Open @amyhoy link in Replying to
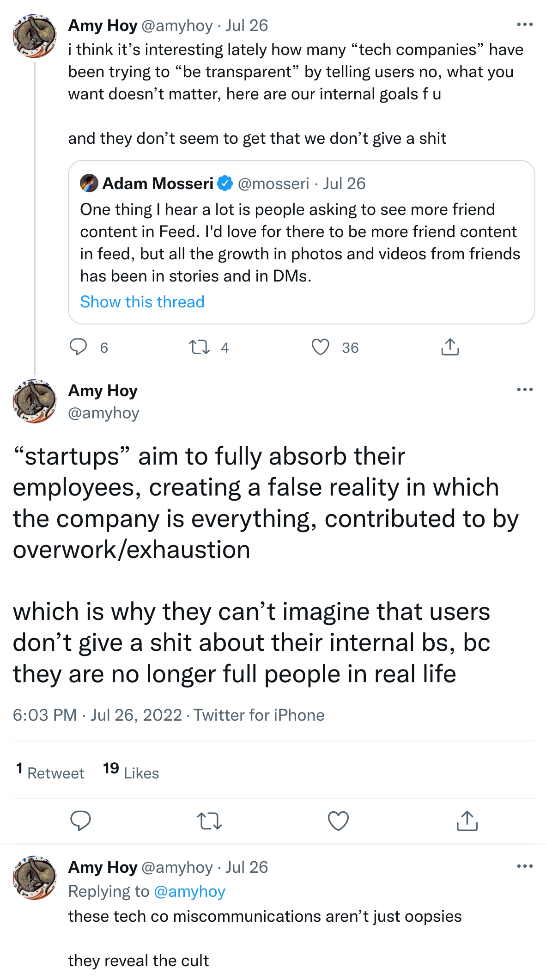Viewport: 546px width, 980px height. tap(189, 891)
